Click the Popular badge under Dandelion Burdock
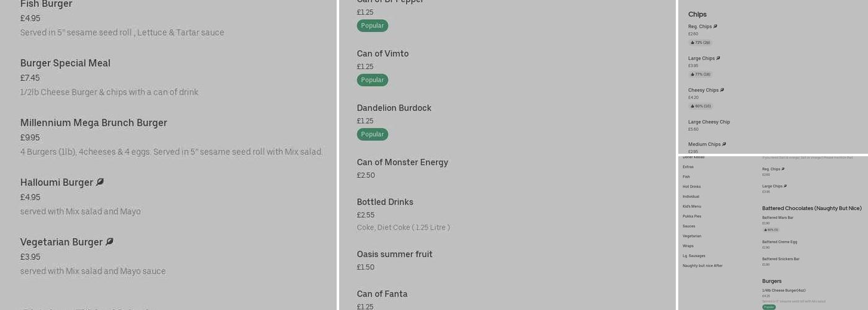This screenshot has height=310, width=868. pos(372,134)
